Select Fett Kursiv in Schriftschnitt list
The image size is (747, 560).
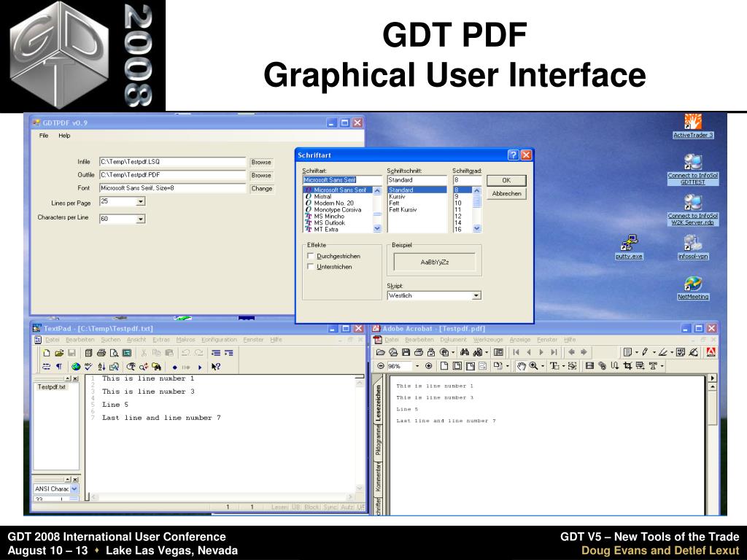(403, 209)
